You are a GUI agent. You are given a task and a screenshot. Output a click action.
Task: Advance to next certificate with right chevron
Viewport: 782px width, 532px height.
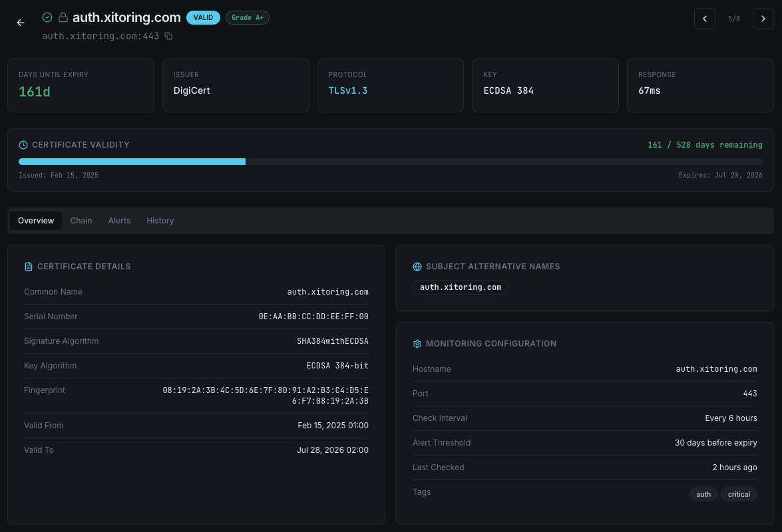click(763, 19)
